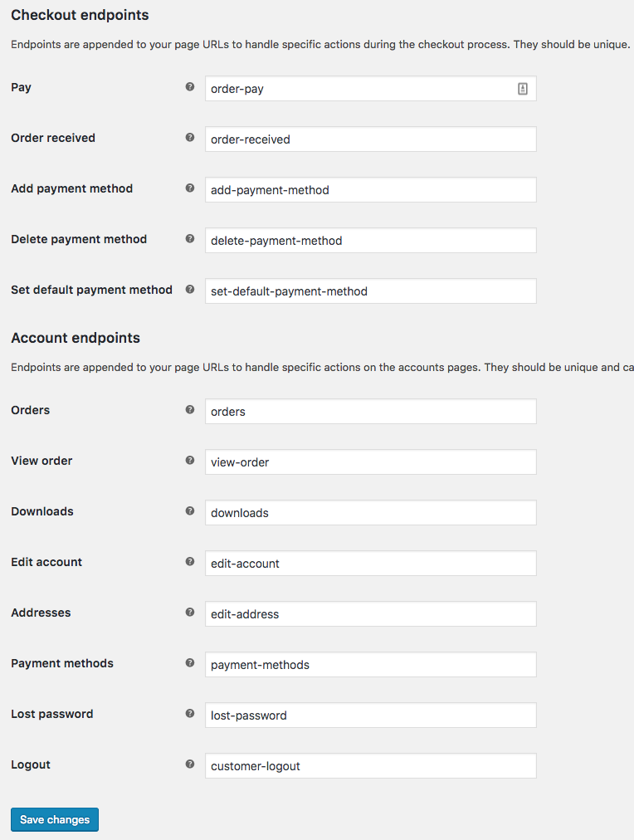Click inside the customer-logout endpoint field

370,765
